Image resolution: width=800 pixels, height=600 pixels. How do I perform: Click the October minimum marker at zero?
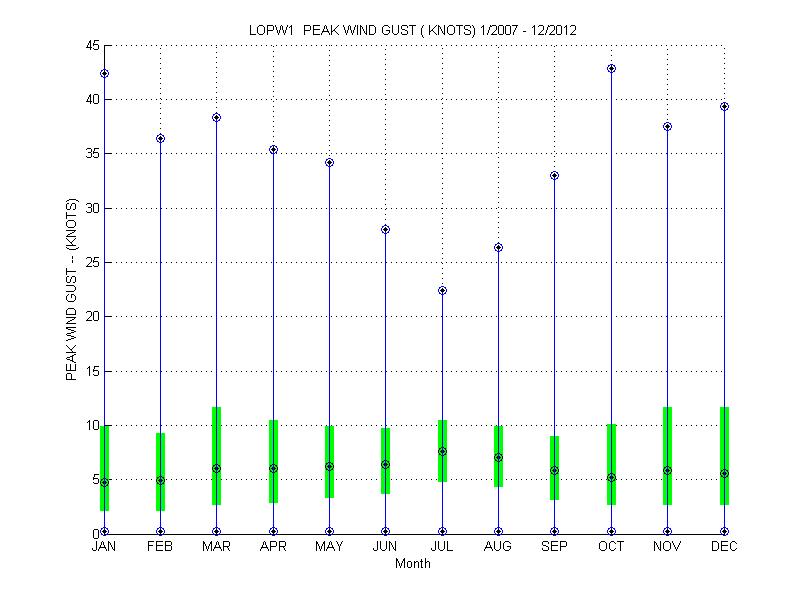click(611, 531)
